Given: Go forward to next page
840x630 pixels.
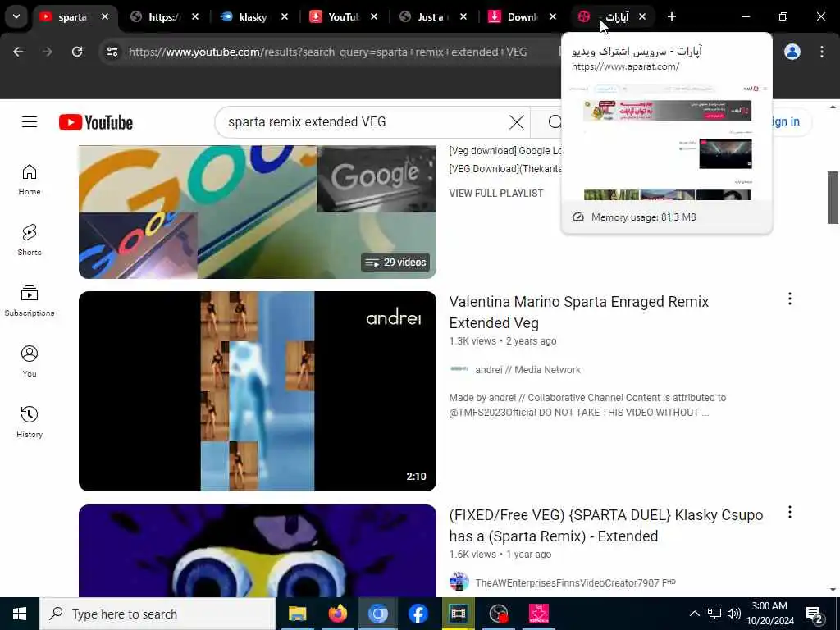Looking at the screenshot, I should (x=47, y=52).
